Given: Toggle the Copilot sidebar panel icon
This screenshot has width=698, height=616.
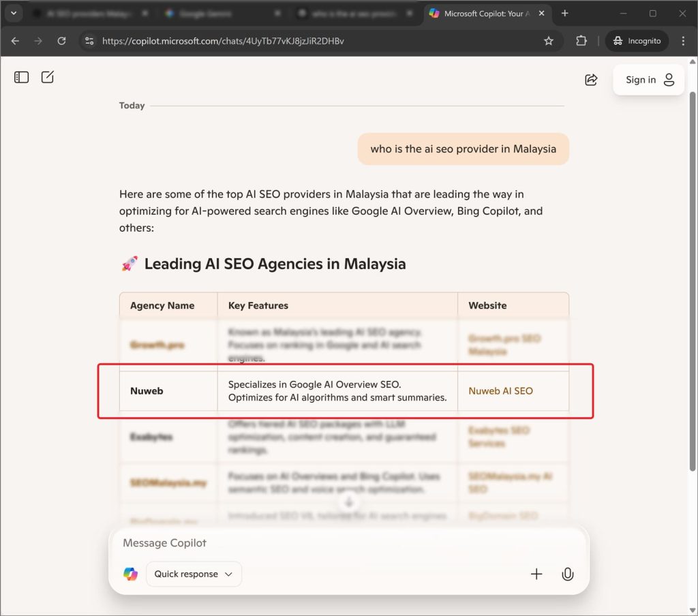Looking at the screenshot, I should (x=21, y=78).
